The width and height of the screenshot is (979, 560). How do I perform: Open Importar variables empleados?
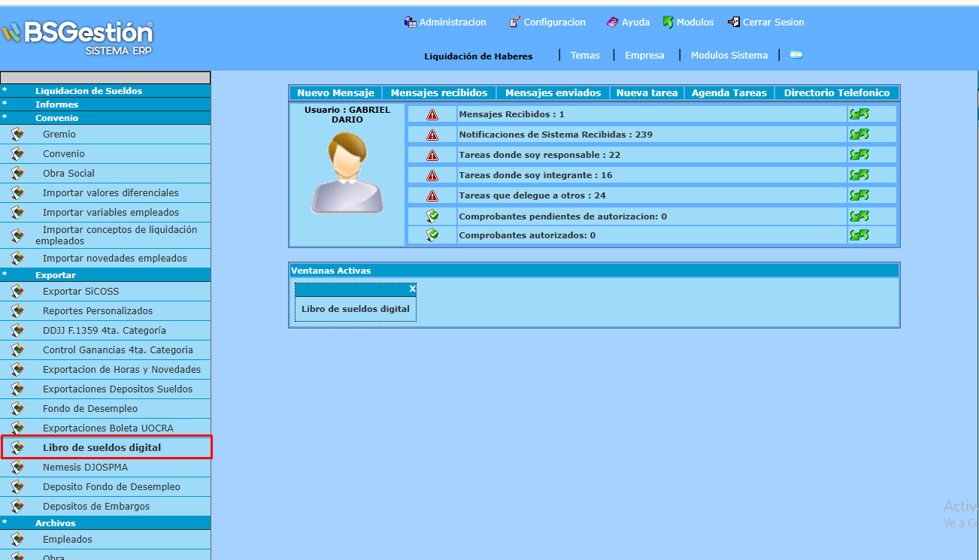click(x=111, y=213)
